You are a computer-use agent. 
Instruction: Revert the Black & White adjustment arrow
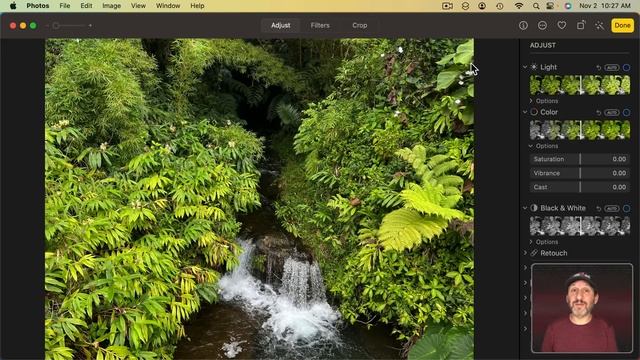(598, 209)
